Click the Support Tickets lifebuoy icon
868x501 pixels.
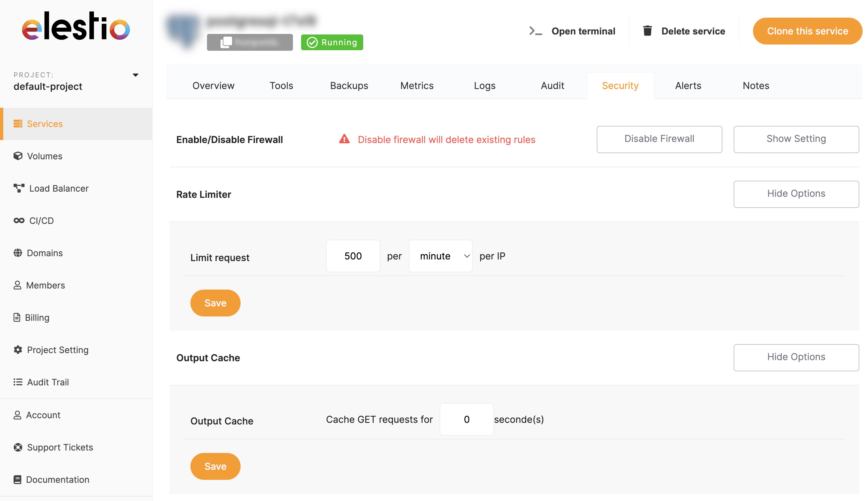pyautogui.click(x=18, y=447)
